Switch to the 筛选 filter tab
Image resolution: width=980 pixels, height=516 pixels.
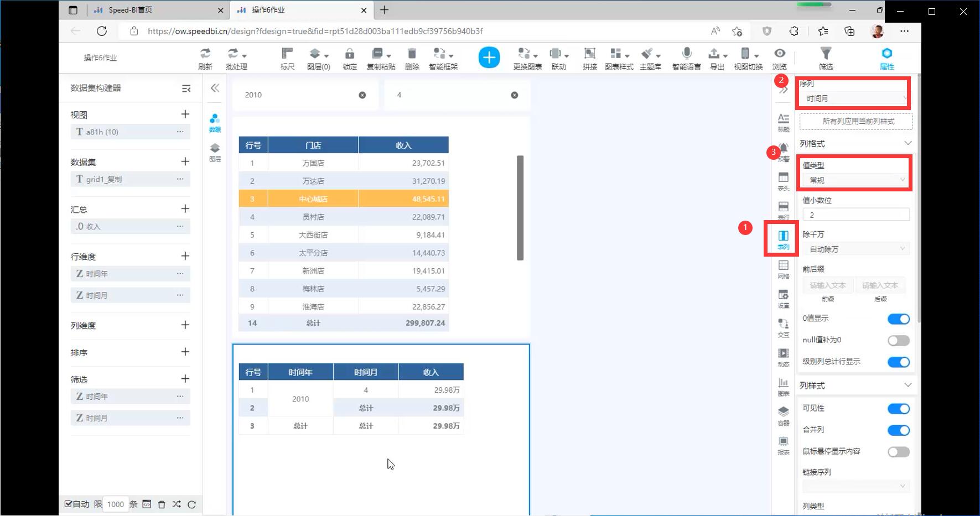pyautogui.click(x=826, y=58)
